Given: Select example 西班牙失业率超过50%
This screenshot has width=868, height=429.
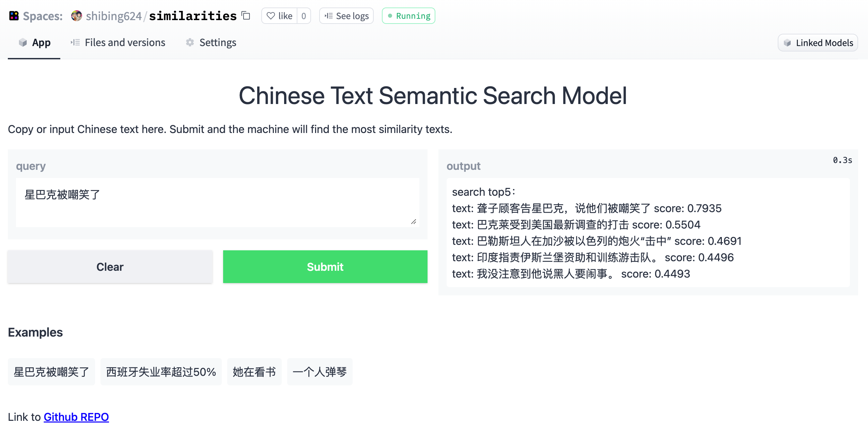Looking at the screenshot, I should point(161,372).
